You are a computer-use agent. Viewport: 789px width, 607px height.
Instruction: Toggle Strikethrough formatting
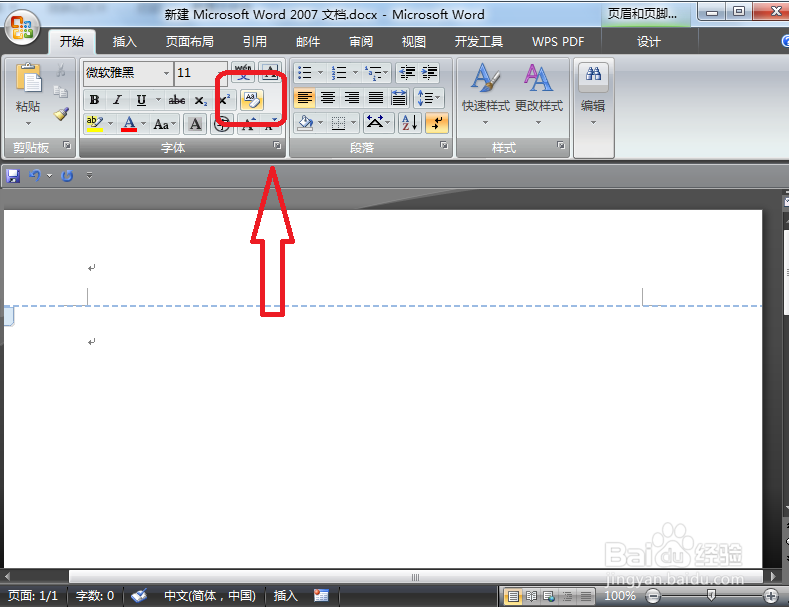click(177, 100)
